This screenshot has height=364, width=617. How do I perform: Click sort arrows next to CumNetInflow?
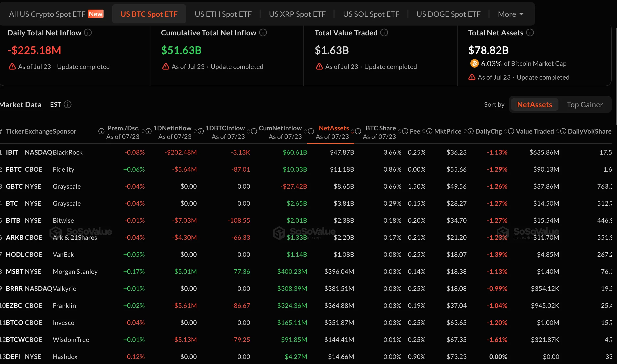(x=305, y=131)
